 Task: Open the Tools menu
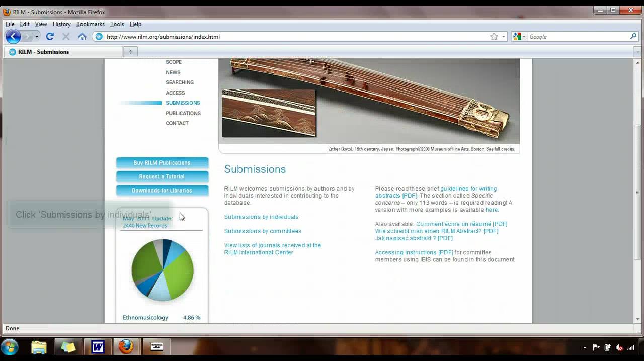point(117,24)
